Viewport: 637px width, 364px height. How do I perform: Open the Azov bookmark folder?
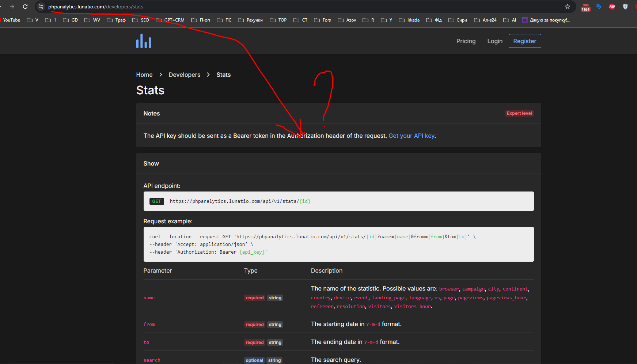pos(347,20)
